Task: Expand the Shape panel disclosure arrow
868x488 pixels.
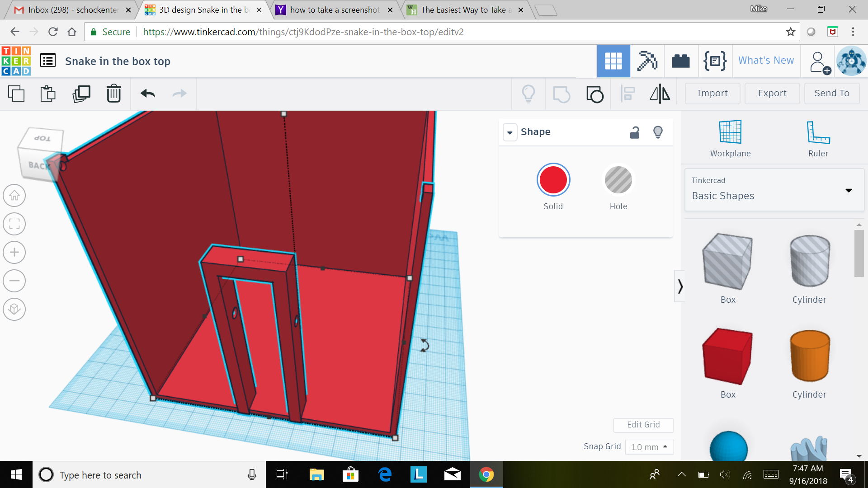Action: [509, 131]
